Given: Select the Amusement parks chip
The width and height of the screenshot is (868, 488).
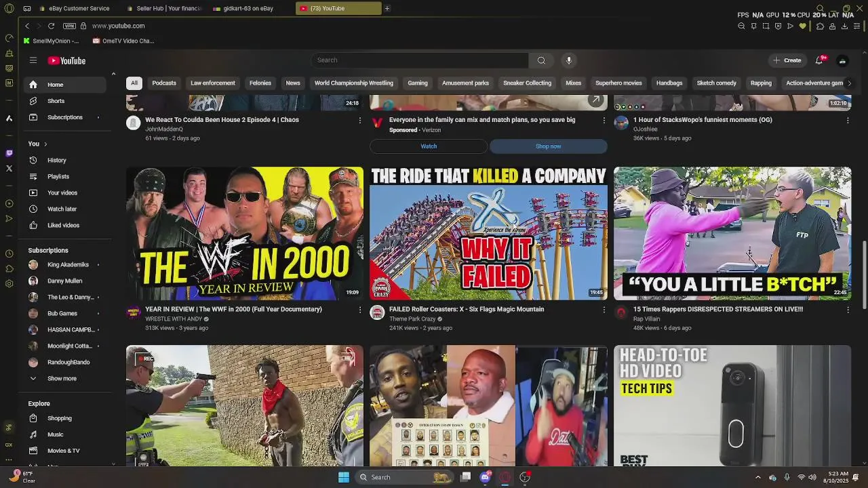Looking at the screenshot, I should pos(465,83).
